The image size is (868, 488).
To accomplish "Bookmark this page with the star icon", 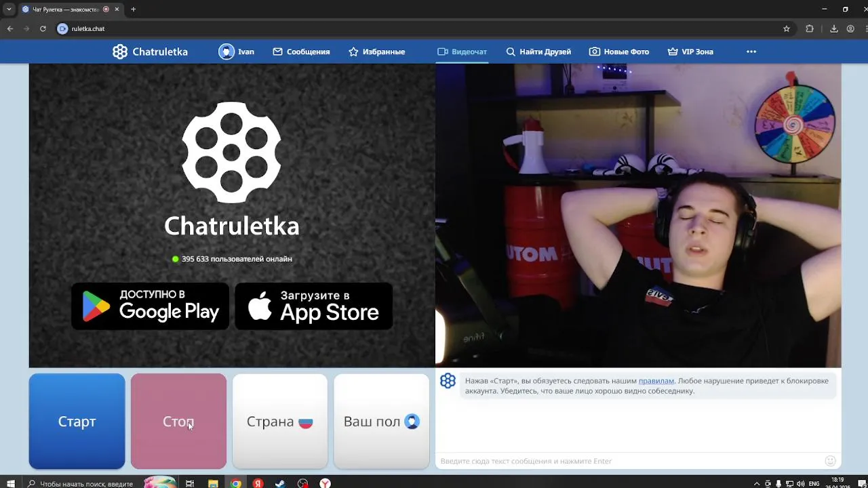I will click(x=787, y=28).
